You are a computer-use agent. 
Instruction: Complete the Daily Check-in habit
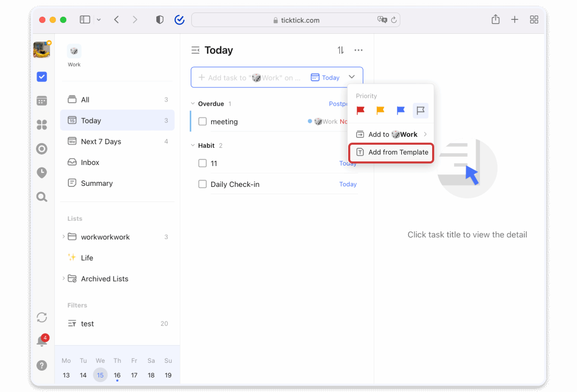click(x=202, y=184)
